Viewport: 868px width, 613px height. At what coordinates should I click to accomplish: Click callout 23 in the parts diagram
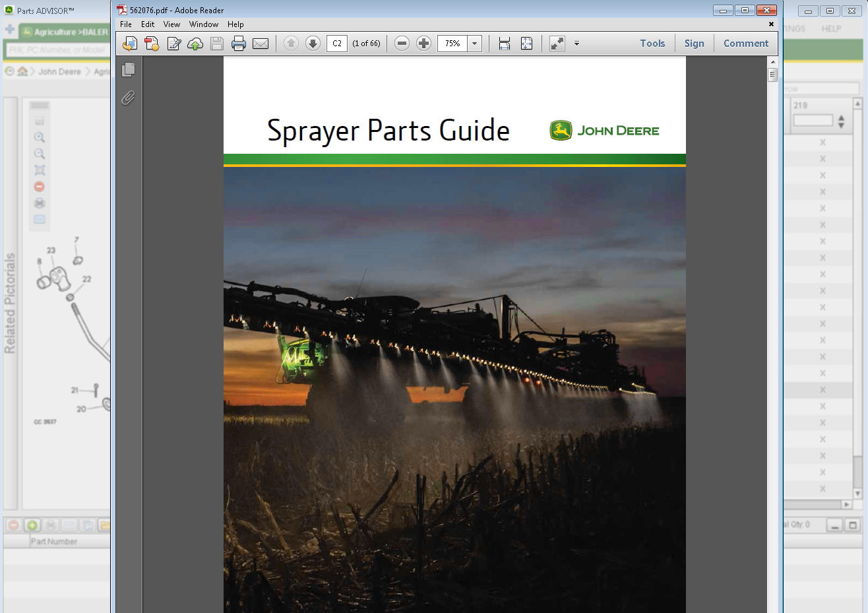[51, 250]
